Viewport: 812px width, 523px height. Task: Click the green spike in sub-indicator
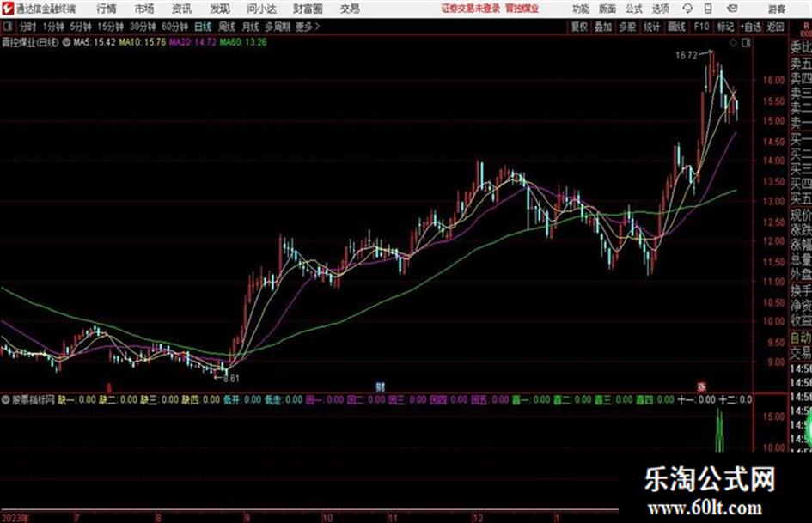[719, 429]
